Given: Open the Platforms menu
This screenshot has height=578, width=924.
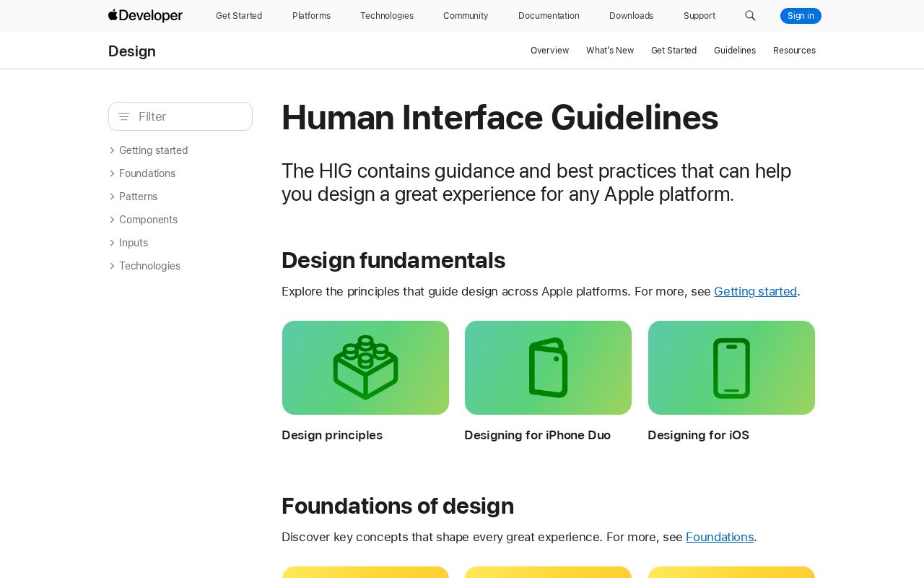Looking at the screenshot, I should (311, 16).
